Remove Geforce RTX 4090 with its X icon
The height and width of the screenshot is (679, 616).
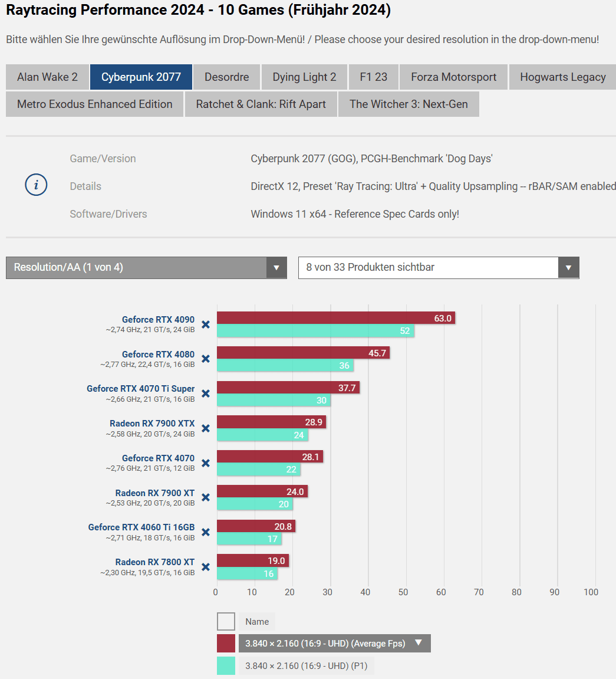[x=206, y=324]
